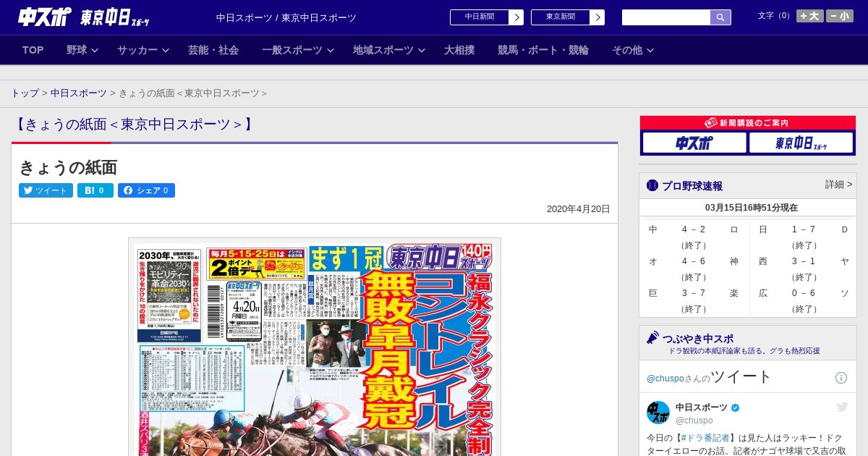Screen dimensions: 868x456
Task: Click the Twitter bird icon in tweet
Action: click(842, 408)
